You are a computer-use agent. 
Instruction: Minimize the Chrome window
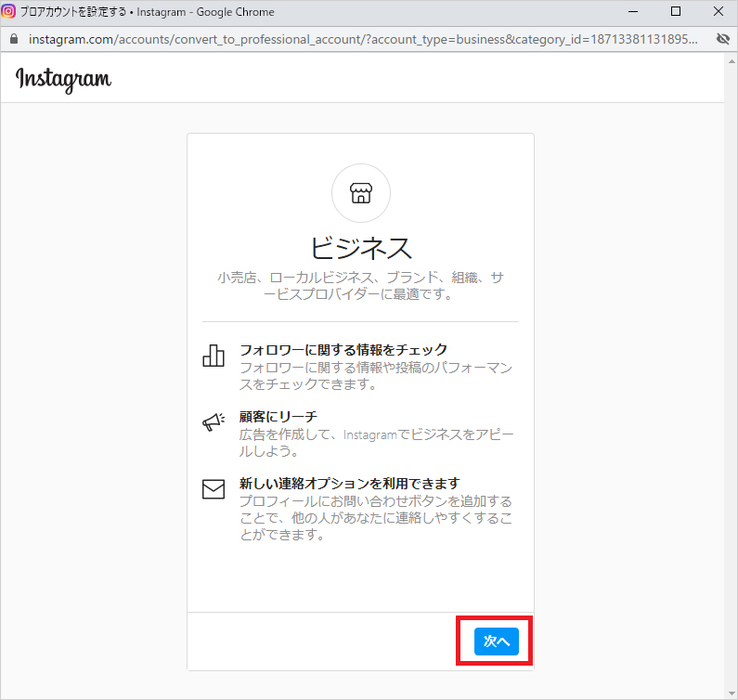click(633, 11)
